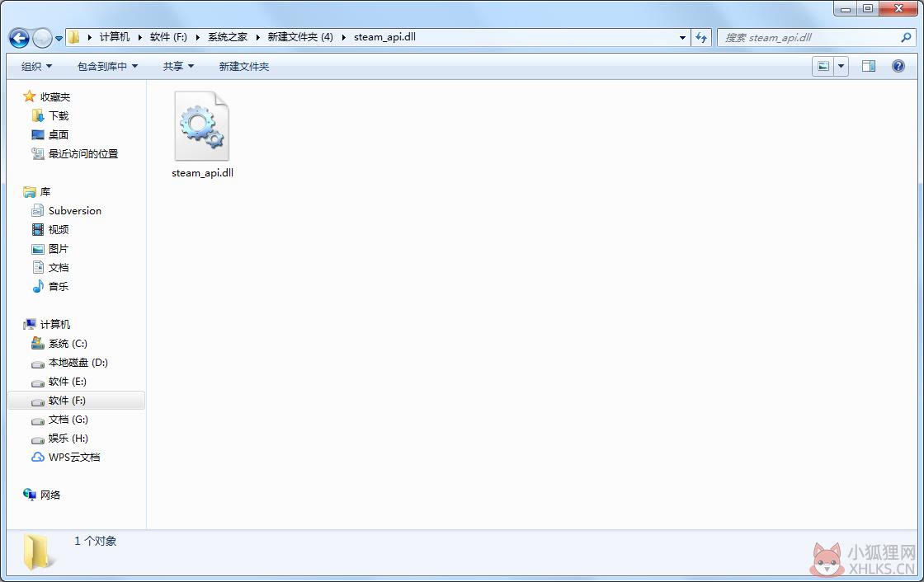The height and width of the screenshot is (582, 924).
Task: Click the blue help question icon
Action: pyautogui.click(x=898, y=66)
